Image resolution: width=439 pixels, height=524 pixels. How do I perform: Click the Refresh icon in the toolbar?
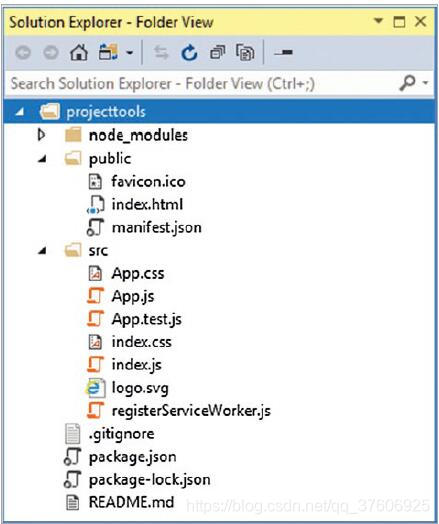coord(189,52)
